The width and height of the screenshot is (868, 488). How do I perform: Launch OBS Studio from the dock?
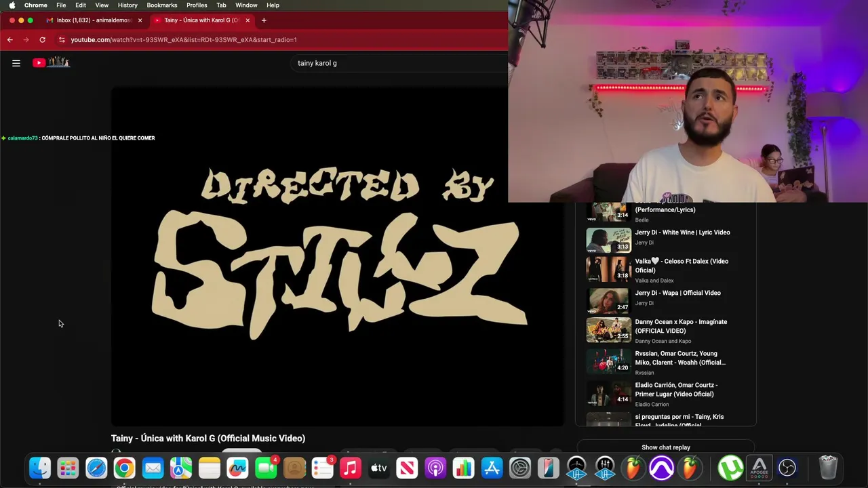tap(787, 468)
